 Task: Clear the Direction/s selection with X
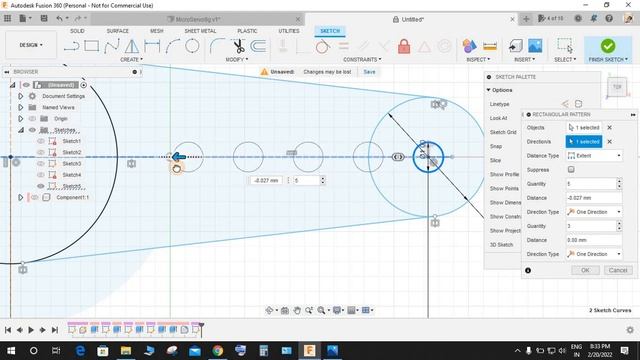609,142
